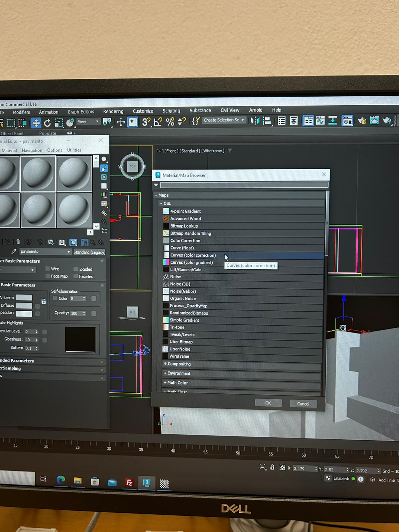This screenshot has width=399, height=532.
Task: Activate the Select and Move tool
Action: point(36,123)
